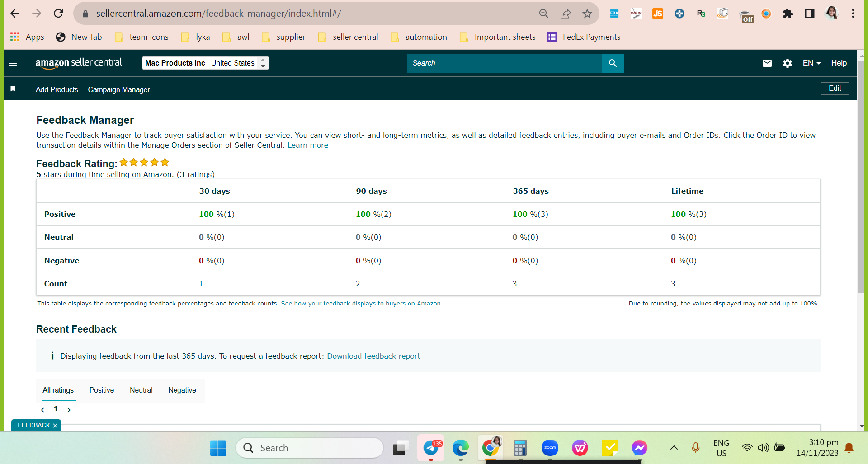Open the automation bookmark folder

(419, 37)
